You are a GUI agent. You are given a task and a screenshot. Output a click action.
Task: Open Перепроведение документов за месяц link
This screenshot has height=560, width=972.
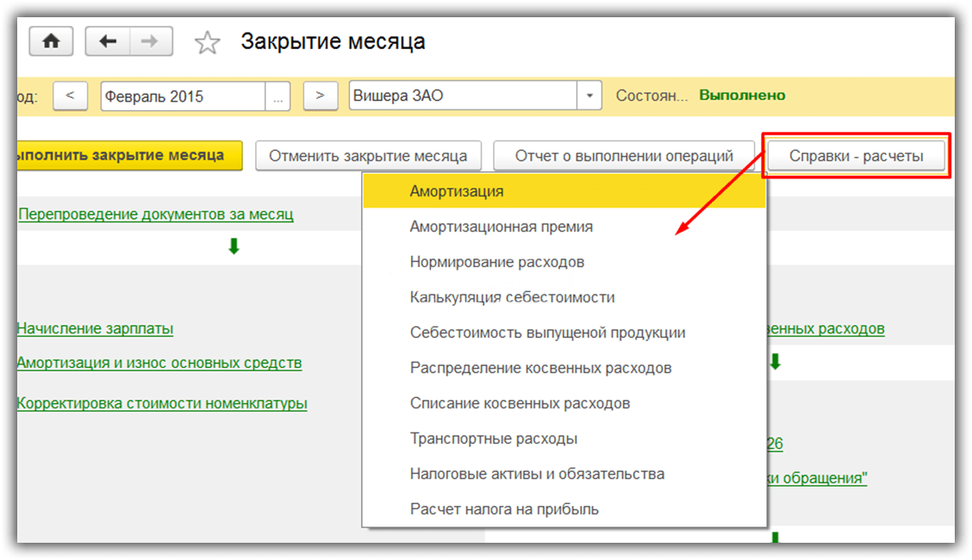[156, 215]
